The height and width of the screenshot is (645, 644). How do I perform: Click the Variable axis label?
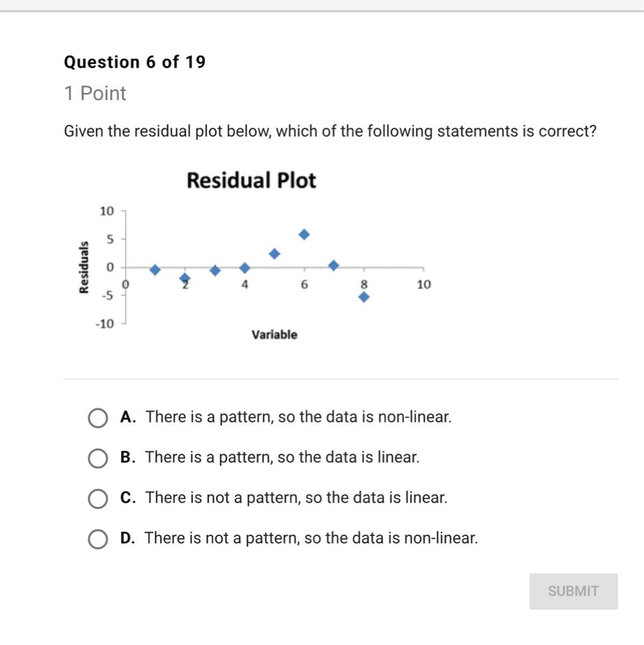pos(274,334)
